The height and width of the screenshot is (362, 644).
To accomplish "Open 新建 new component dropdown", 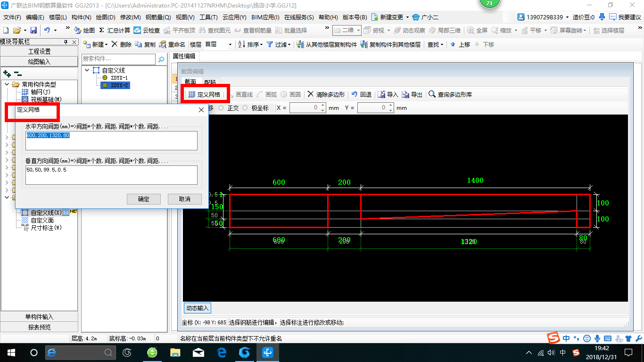I will click(96, 44).
